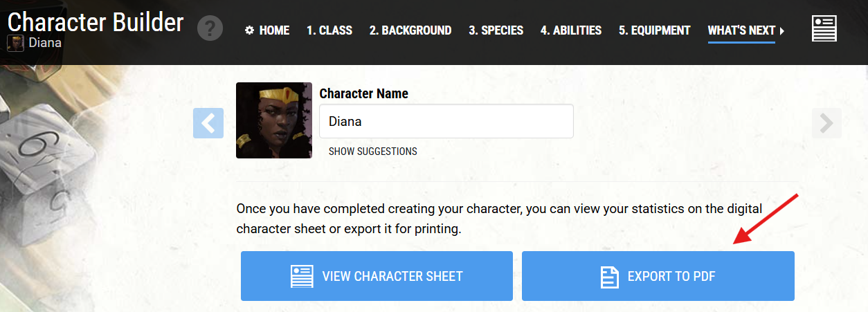Screen dimensions: 868x312
Task: Open the 1. Class step
Action: 329,30
